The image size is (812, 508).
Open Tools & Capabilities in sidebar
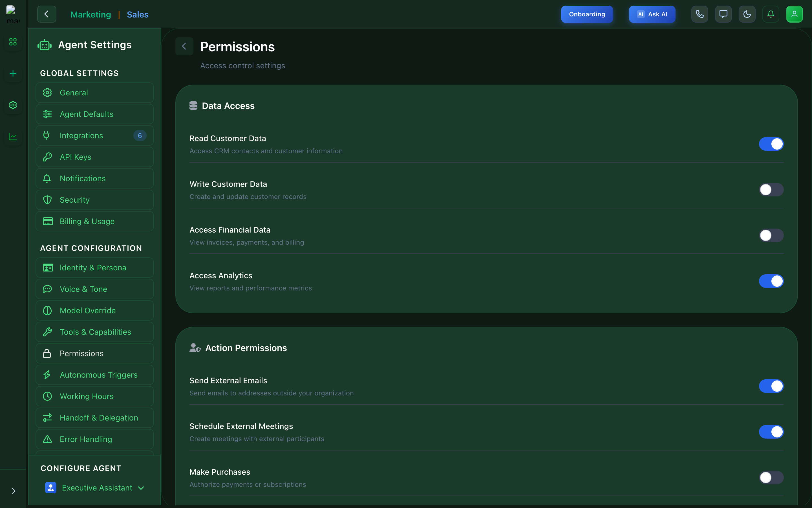[x=95, y=332]
